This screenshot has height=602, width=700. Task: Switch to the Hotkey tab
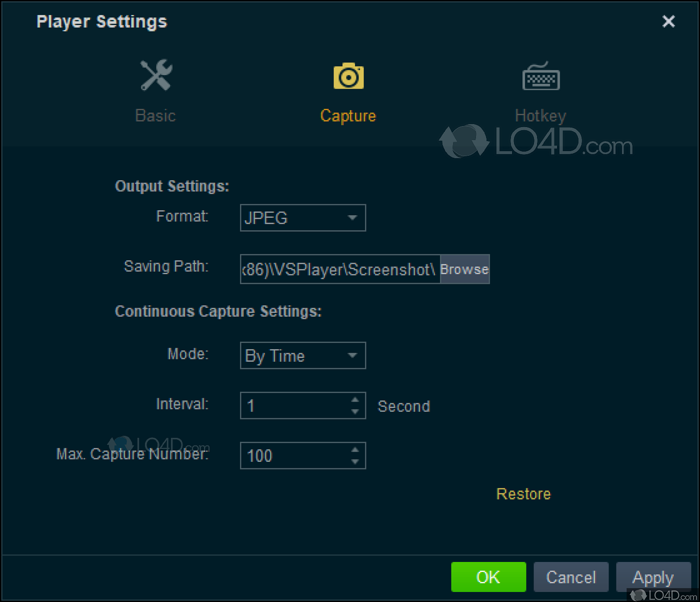tap(540, 115)
